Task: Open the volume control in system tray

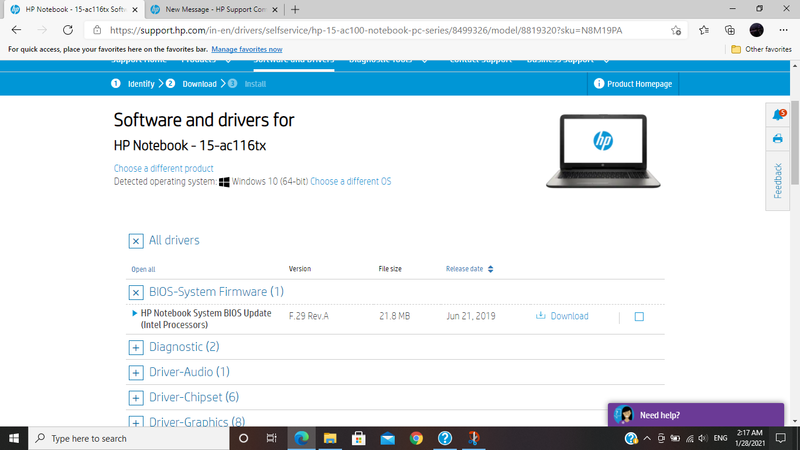Action: click(x=703, y=438)
